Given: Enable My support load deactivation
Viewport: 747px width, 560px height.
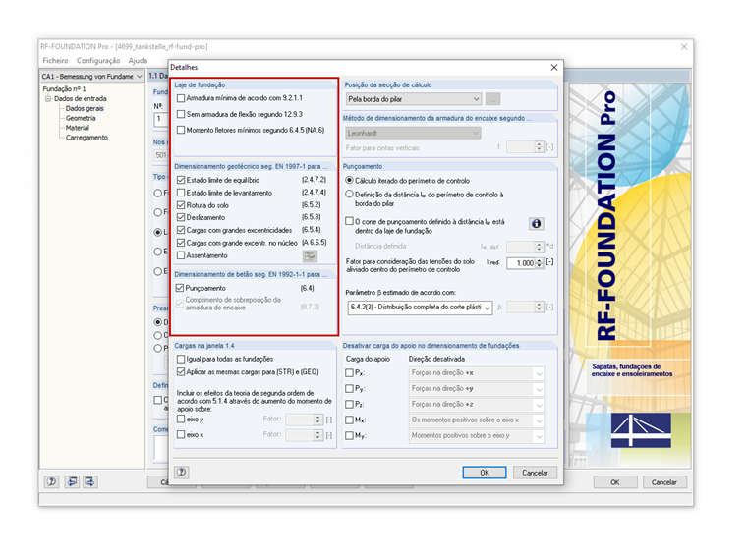Looking at the screenshot, I should [349, 435].
